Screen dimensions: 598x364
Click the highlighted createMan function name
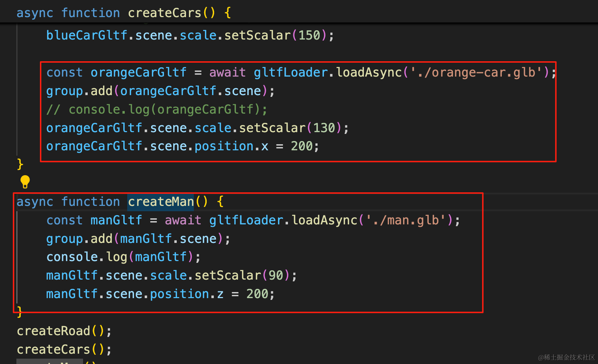(161, 202)
